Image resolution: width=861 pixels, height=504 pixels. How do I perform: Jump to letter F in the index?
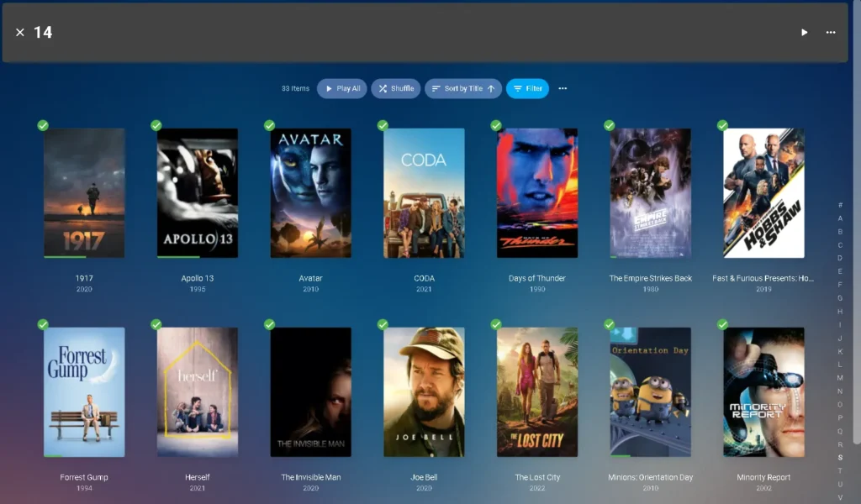pyautogui.click(x=840, y=285)
